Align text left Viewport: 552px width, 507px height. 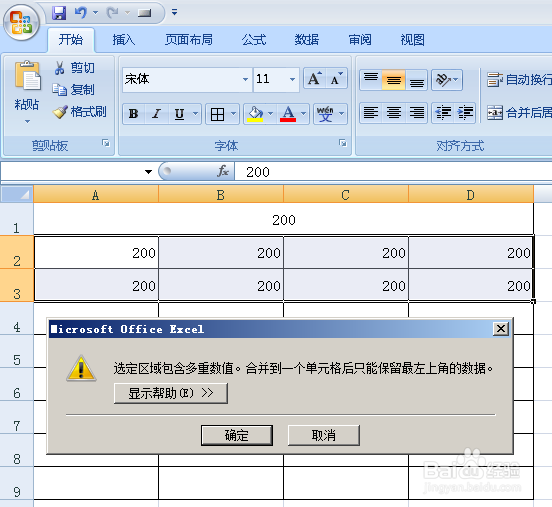click(x=371, y=113)
